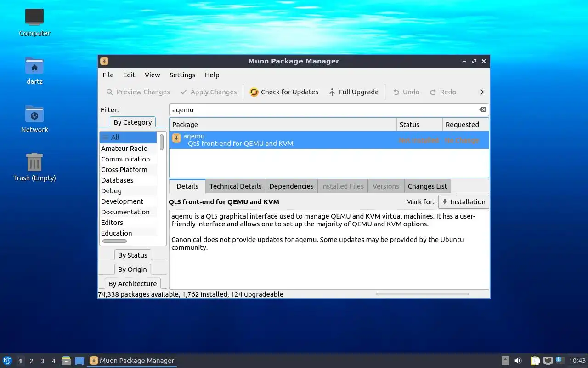
Task: Click the update notifier icon in tray
Action: pyautogui.click(x=559, y=360)
